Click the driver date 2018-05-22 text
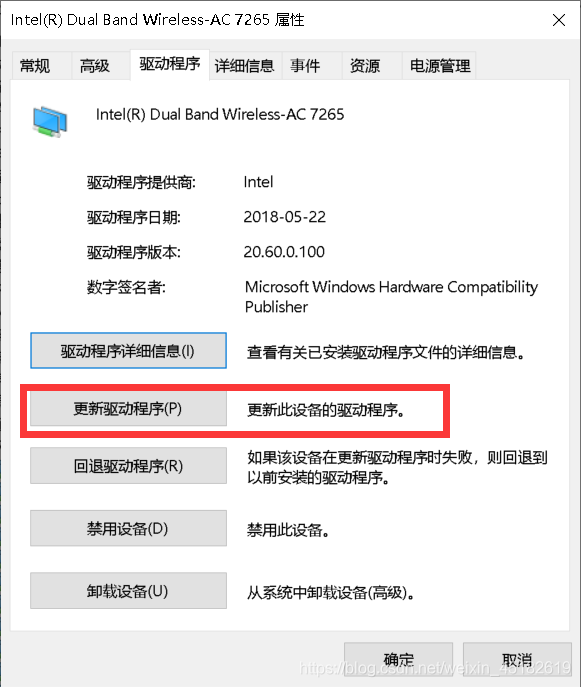Viewport: 581px width, 687px height. coord(285,217)
